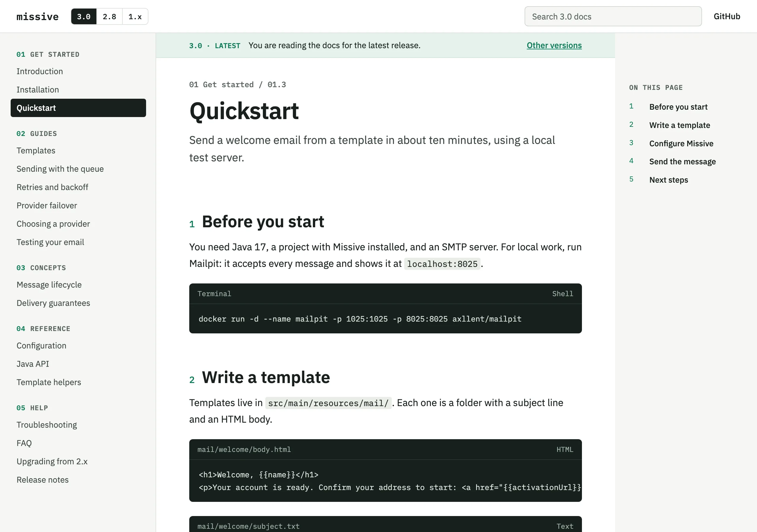Screen dimensions: 757x532
Task: Jump to Configure Missive section
Action: coord(681,143)
